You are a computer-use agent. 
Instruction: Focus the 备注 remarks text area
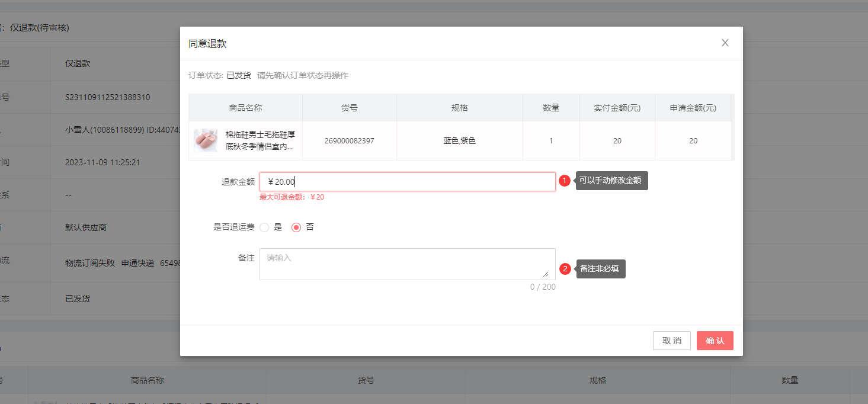[x=407, y=264]
